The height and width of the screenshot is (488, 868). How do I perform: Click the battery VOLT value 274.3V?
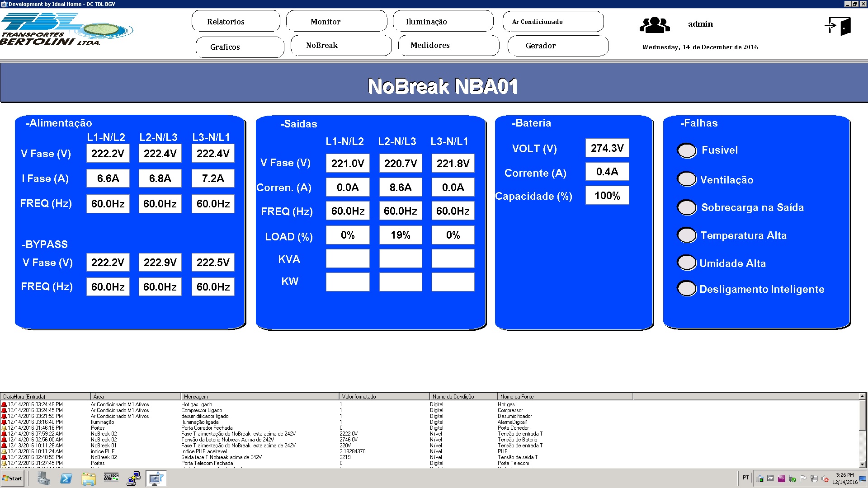coord(607,148)
